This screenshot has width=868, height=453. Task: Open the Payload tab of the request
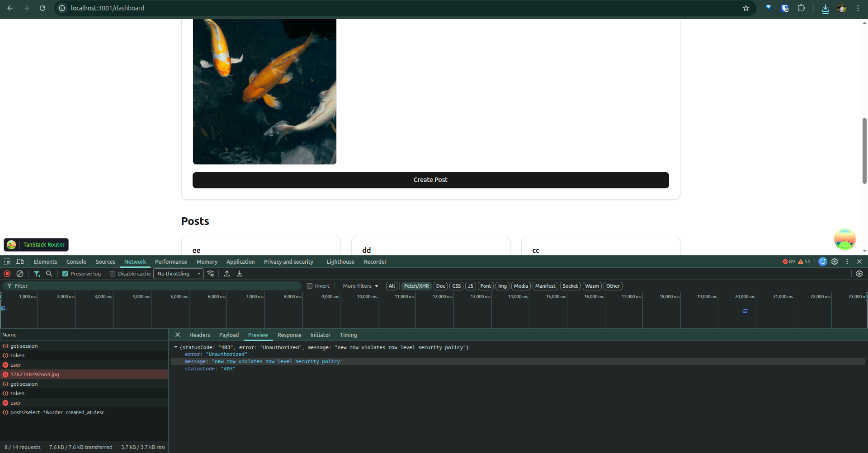229,335
